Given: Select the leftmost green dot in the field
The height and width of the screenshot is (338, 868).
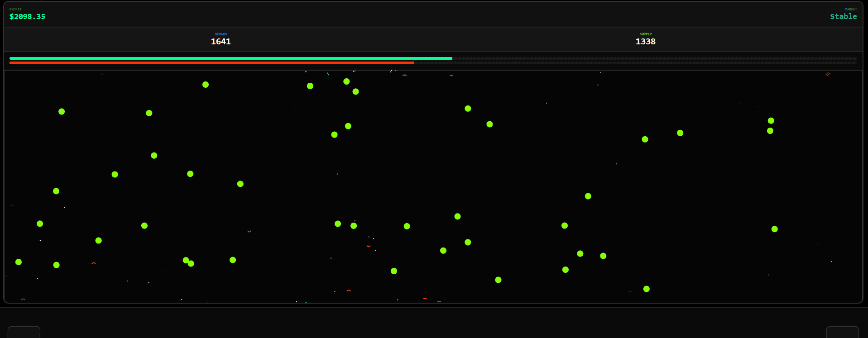Looking at the screenshot, I should coord(19,262).
